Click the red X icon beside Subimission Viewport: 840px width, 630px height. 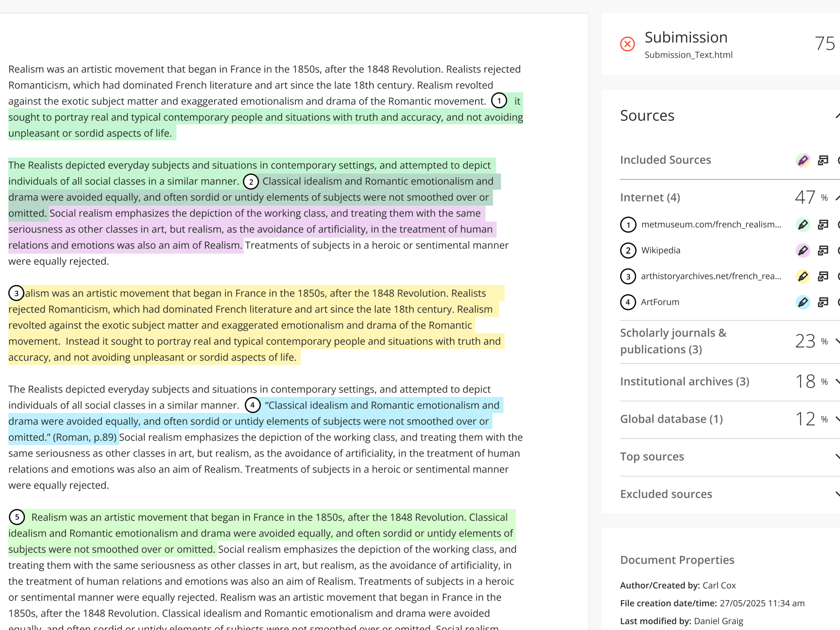point(627,44)
